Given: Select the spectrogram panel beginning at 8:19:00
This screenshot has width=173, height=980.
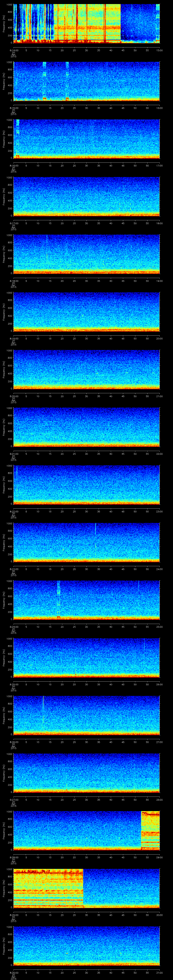Looking at the screenshot, I should [x=86, y=312].
